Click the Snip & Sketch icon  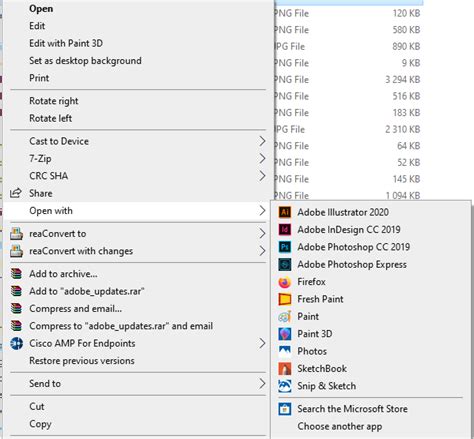pyautogui.click(x=285, y=386)
